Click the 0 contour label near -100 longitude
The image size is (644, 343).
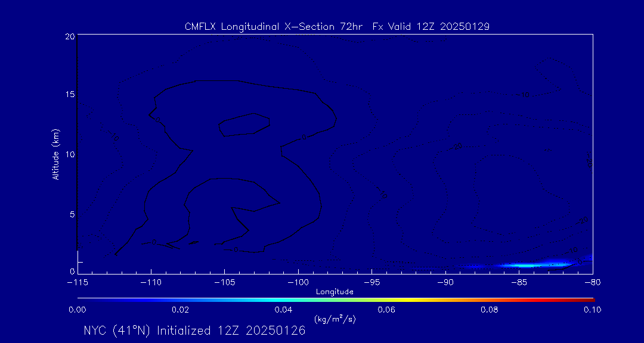304,138
